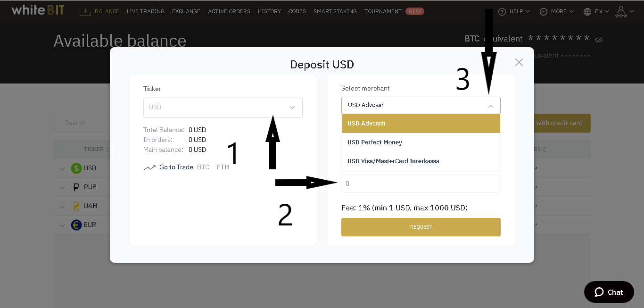The height and width of the screenshot is (308, 644).
Task: Open Smart Staking page
Action: (x=335, y=11)
